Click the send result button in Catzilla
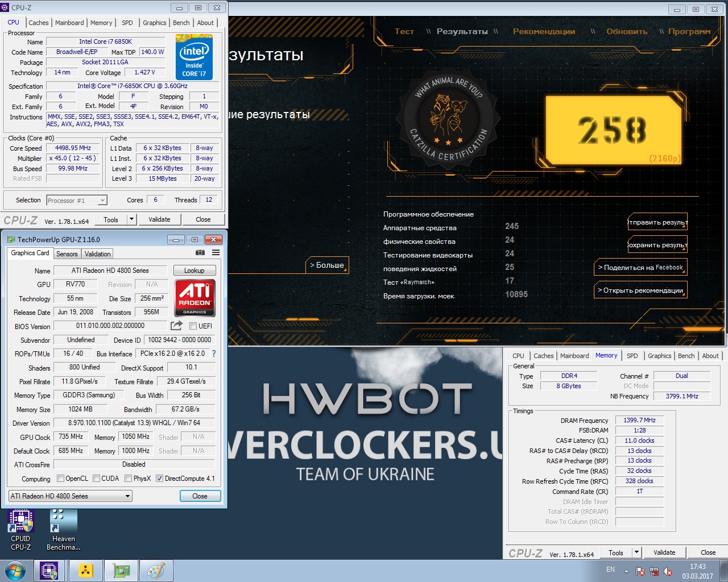Screen dimensions: 728x582 [657, 222]
